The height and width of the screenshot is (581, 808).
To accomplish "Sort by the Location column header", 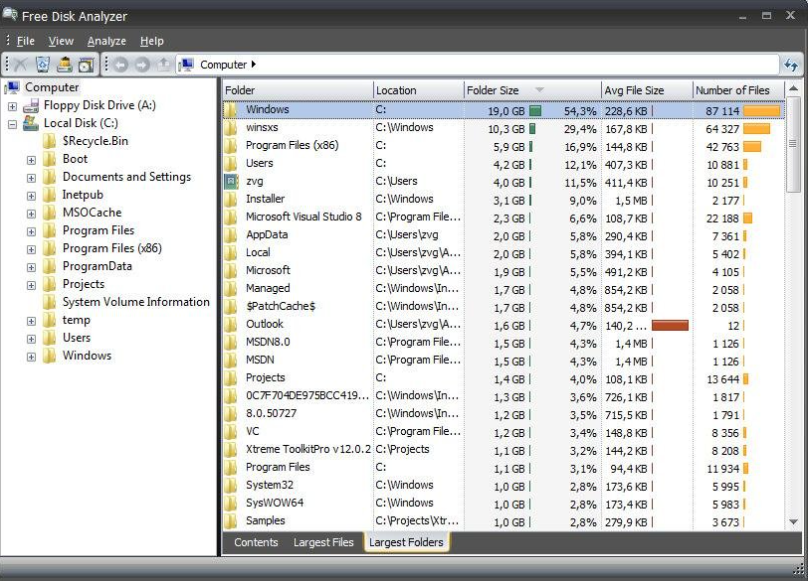I will pyautogui.click(x=418, y=90).
